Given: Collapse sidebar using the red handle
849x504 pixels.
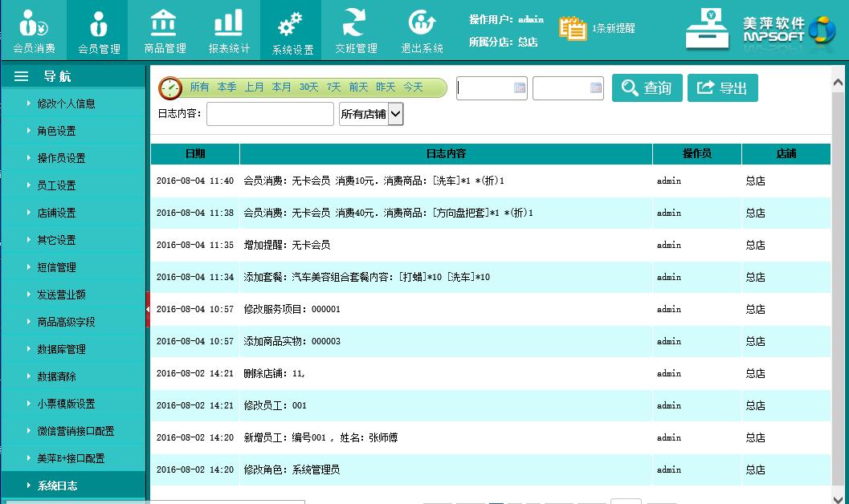Looking at the screenshot, I should (x=148, y=310).
